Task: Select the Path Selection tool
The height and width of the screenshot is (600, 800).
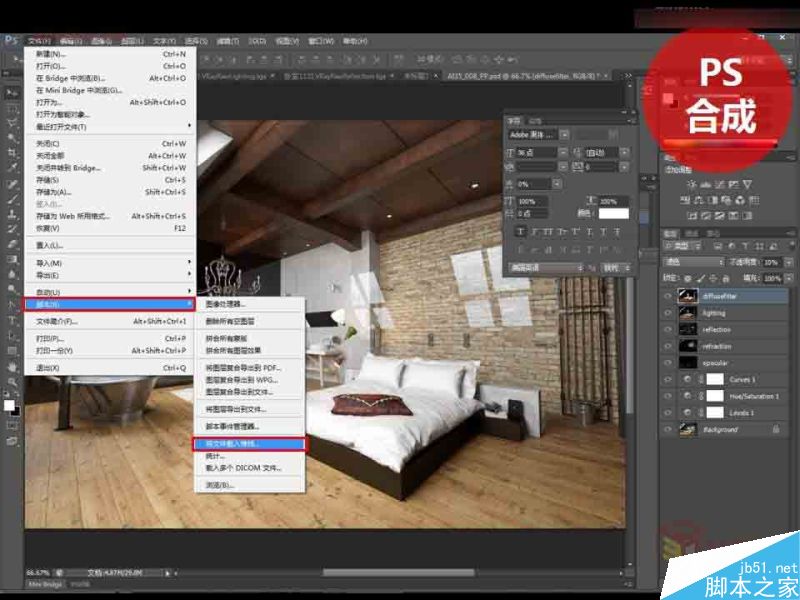Action: (x=12, y=335)
